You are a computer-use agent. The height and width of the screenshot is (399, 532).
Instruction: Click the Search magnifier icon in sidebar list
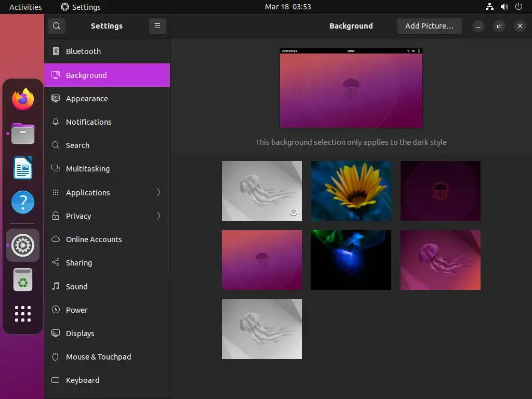point(56,145)
